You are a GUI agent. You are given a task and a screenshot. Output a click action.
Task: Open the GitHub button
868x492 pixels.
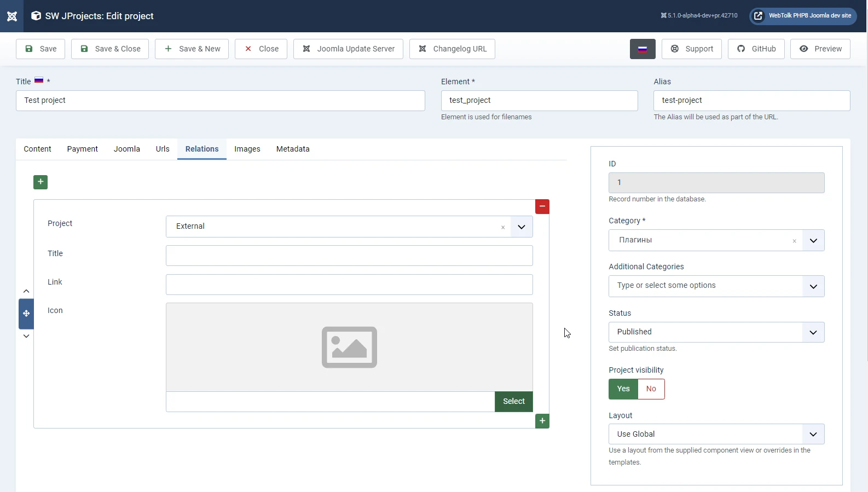[756, 49]
